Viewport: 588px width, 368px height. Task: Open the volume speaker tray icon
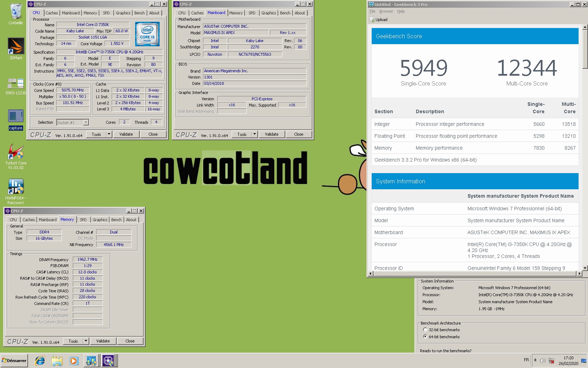pyautogui.click(x=542, y=360)
